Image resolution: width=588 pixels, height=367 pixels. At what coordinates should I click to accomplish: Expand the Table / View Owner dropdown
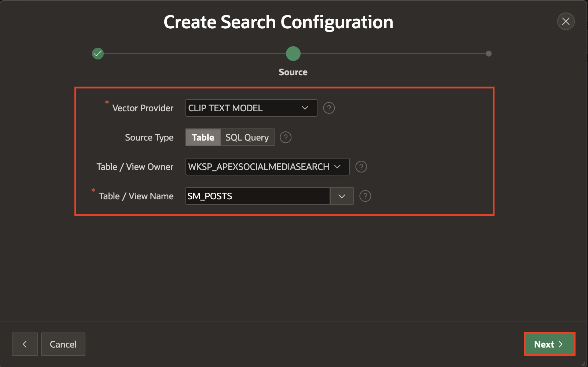coord(267,167)
